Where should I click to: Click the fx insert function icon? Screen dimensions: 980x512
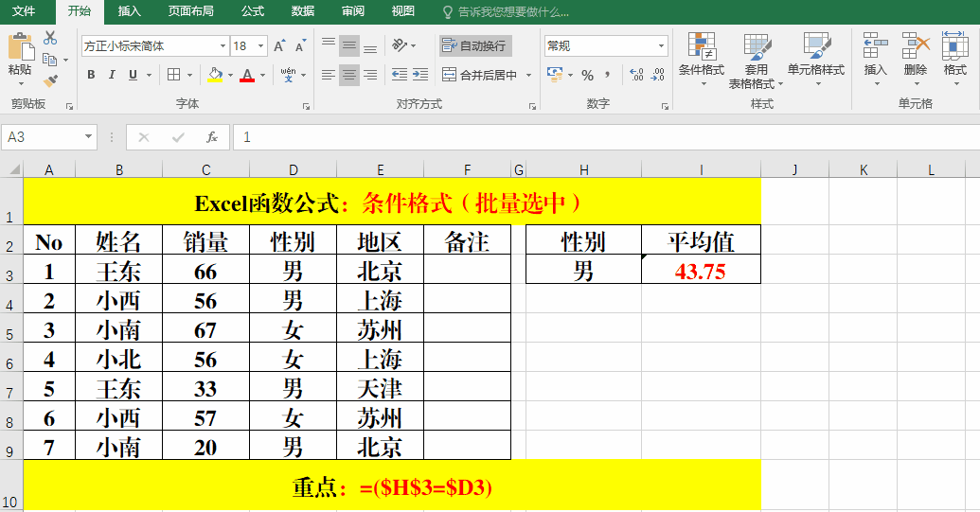pyautogui.click(x=212, y=137)
